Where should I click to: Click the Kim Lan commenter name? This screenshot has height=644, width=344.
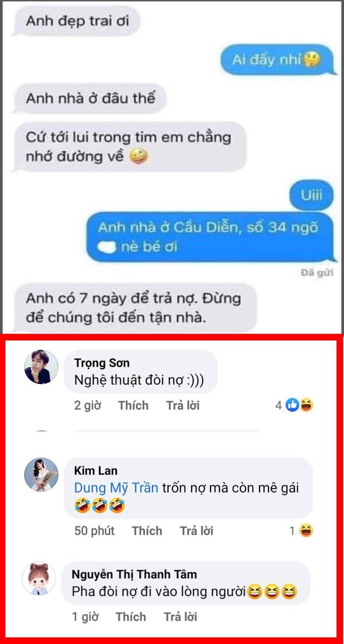(96, 471)
